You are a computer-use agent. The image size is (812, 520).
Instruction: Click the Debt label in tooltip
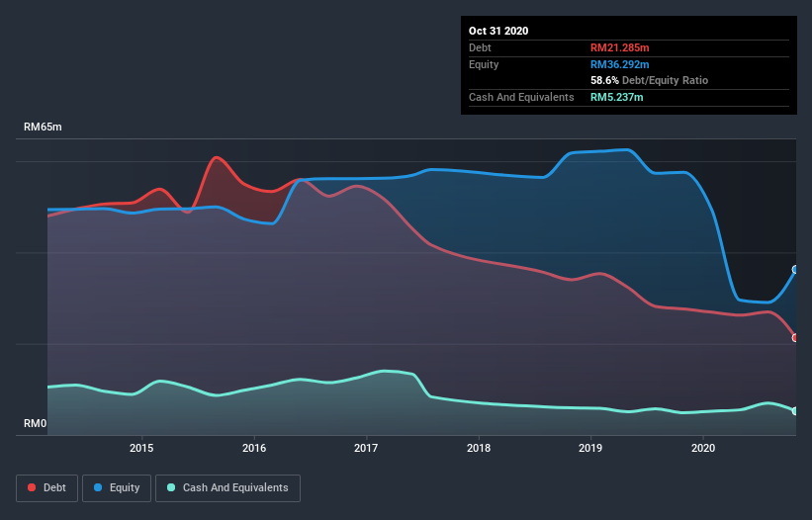(480, 47)
